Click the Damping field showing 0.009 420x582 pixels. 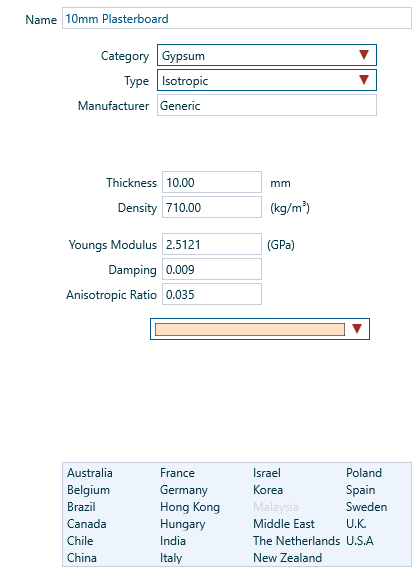(x=212, y=269)
